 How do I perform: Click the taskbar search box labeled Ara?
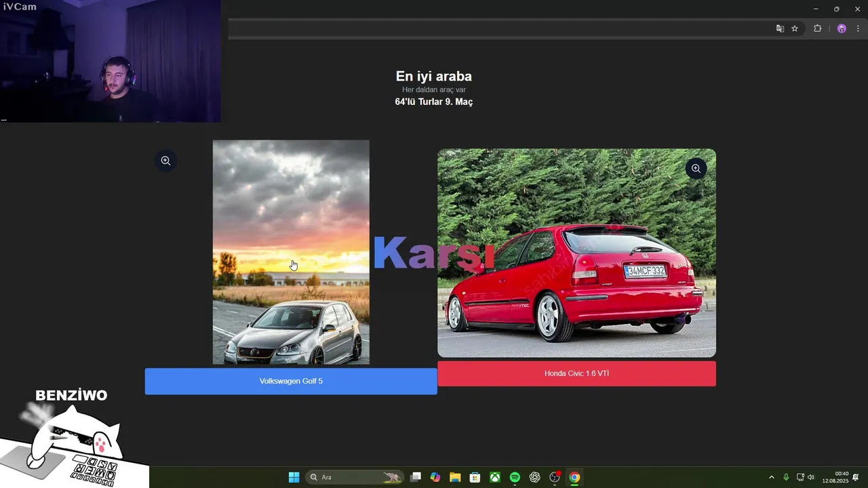[355, 477]
